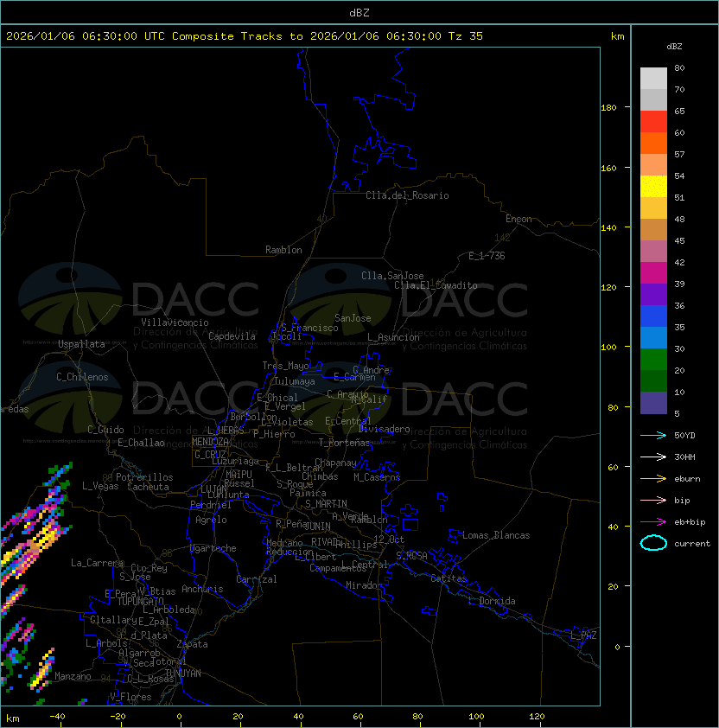Click the Capdevila label

pos(232,336)
